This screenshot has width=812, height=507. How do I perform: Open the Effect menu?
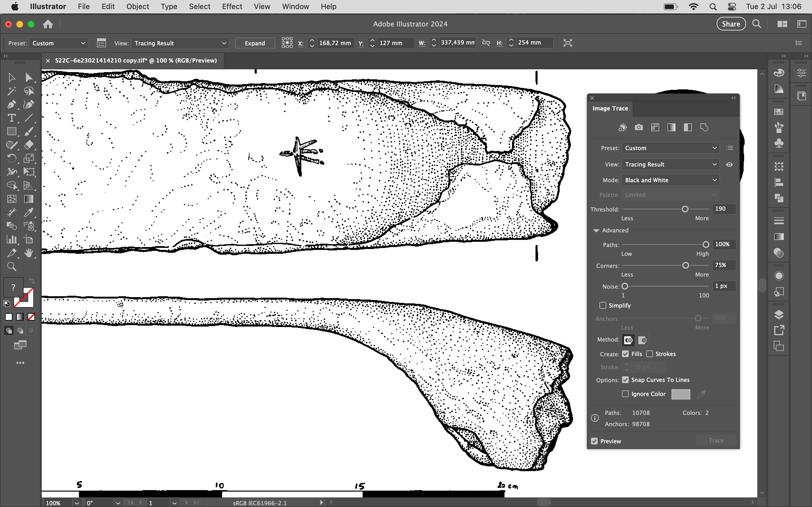[232, 6]
